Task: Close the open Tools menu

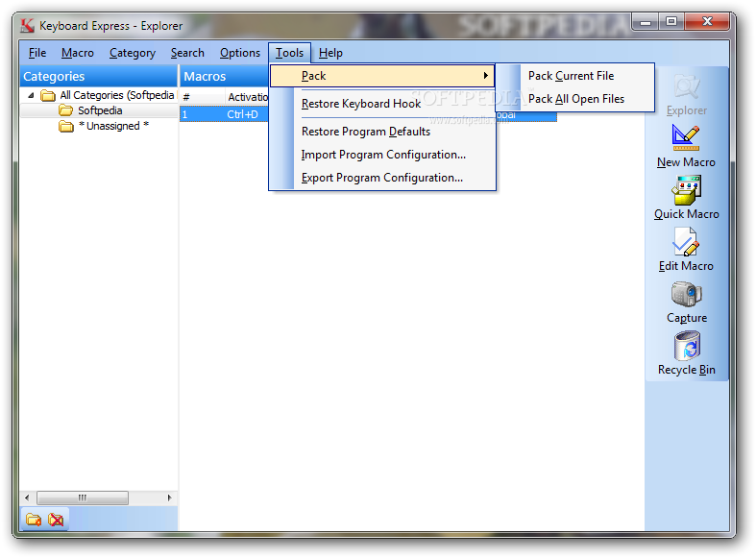Action: pyautogui.click(x=289, y=53)
